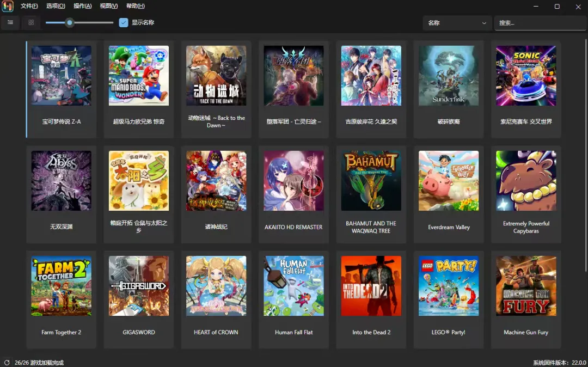The width and height of the screenshot is (588, 367).
Task: Select Super Mario Bros. Wonder cover
Action: tap(139, 75)
